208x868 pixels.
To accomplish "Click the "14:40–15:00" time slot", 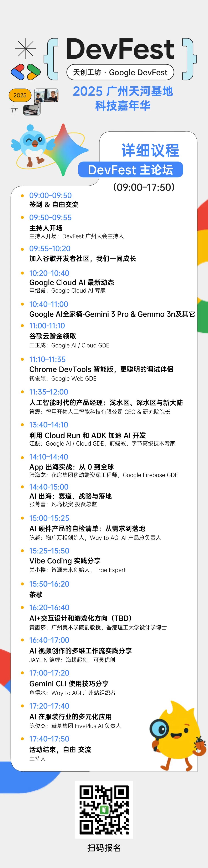I will tap(49, 487).
